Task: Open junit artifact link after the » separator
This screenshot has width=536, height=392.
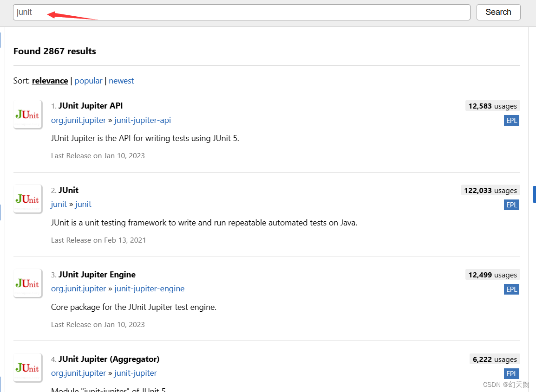Action: pos(84,204)
